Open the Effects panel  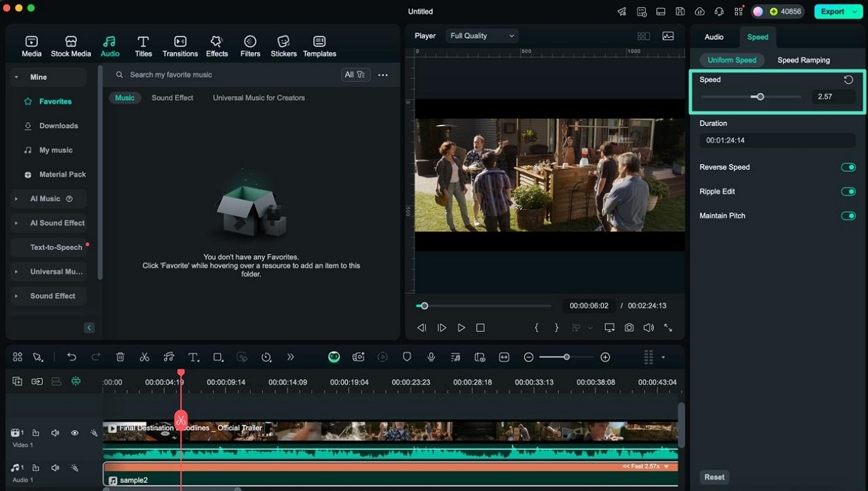216,46
